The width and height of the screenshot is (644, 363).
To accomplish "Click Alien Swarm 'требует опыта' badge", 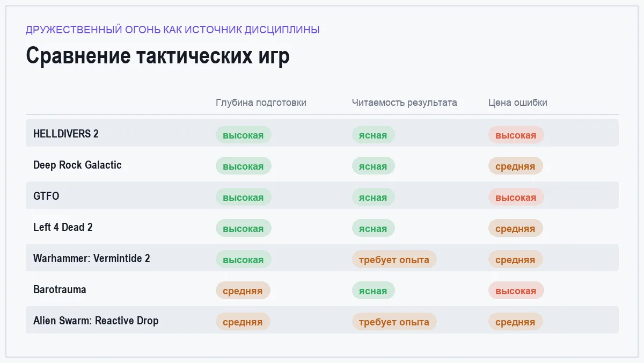I will [394, 322].
